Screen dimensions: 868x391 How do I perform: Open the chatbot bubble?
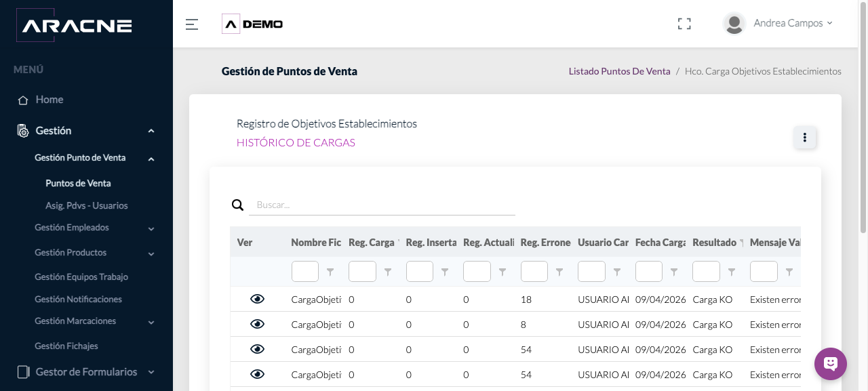point(831,364)
